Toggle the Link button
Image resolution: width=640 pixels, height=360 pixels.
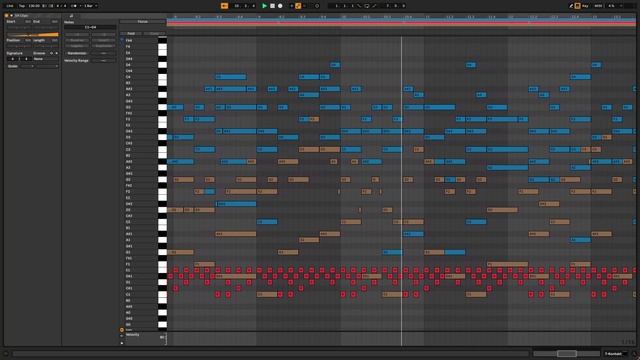pos(10,6)
